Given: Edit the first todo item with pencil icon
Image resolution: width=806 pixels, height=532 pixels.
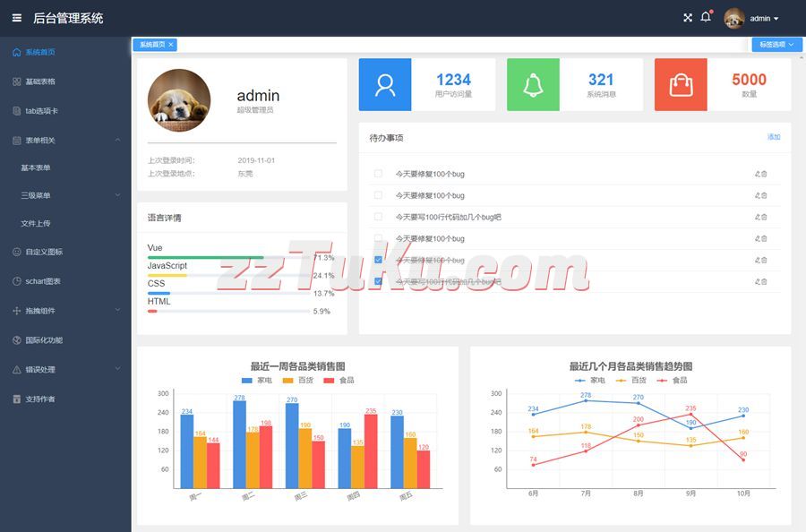Looking at the screenshot, I should click(x=757, y=174).
